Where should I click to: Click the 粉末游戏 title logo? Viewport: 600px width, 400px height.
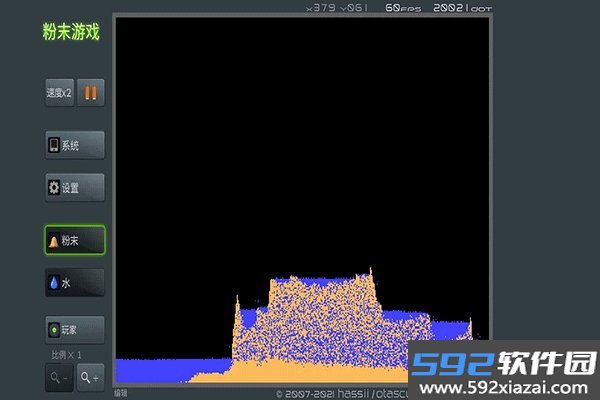click(x=71, y=32)
